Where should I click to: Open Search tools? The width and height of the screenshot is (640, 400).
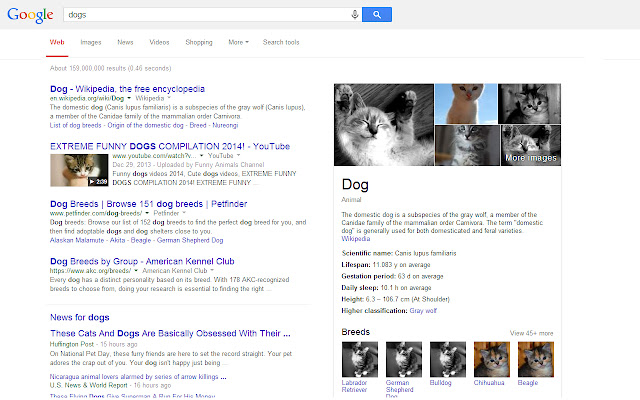(x=281, y=42)
